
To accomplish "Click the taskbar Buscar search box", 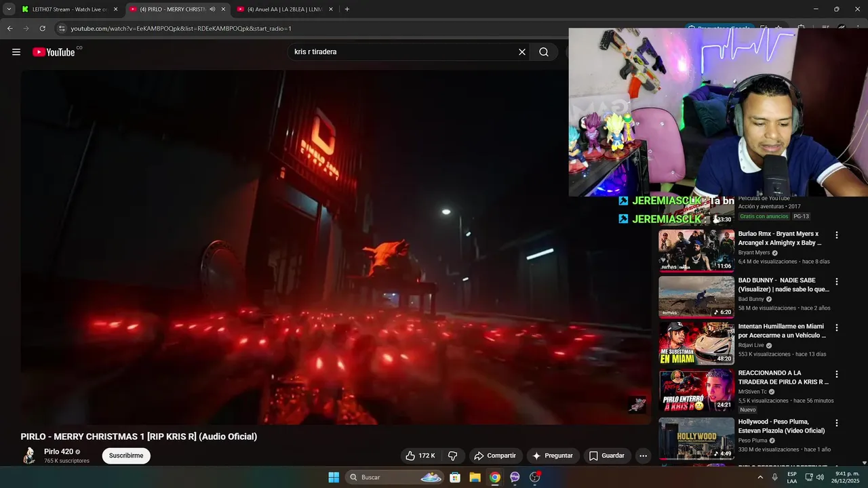I will (x=395, y=477).
